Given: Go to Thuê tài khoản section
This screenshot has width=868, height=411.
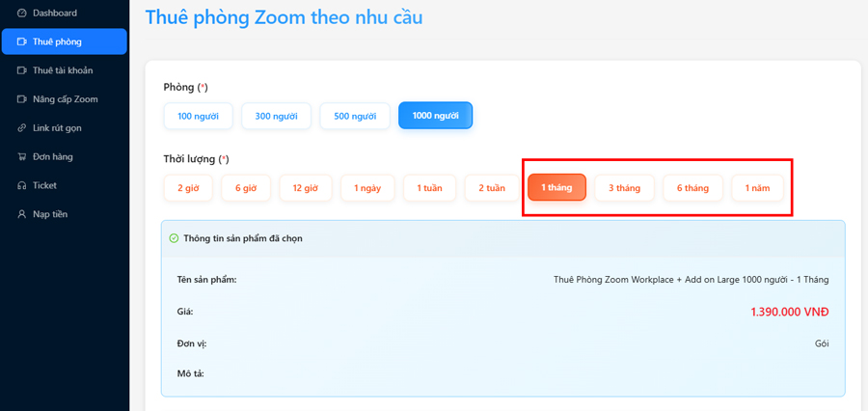Looking at the screenshot, I should (65, 70).
